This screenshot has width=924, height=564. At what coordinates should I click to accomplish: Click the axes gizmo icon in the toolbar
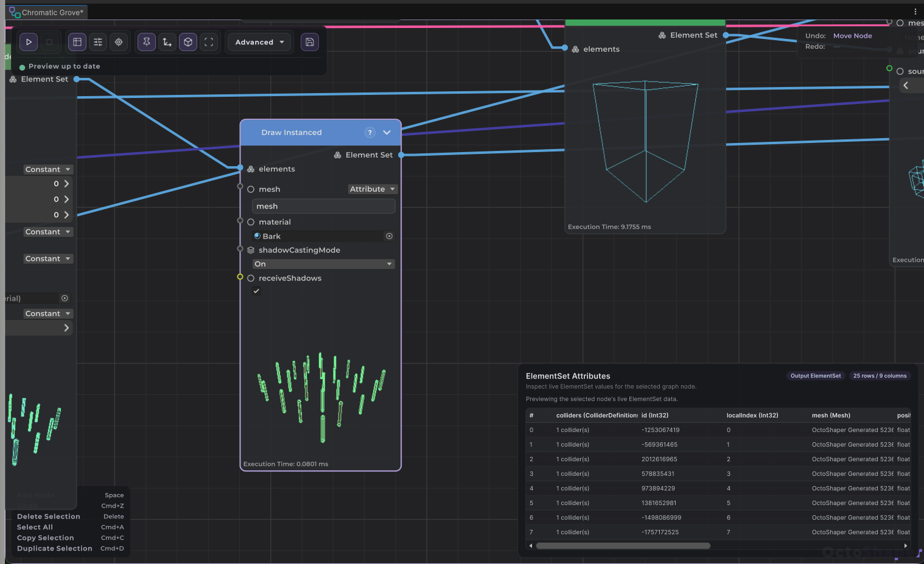pos(167,42)
